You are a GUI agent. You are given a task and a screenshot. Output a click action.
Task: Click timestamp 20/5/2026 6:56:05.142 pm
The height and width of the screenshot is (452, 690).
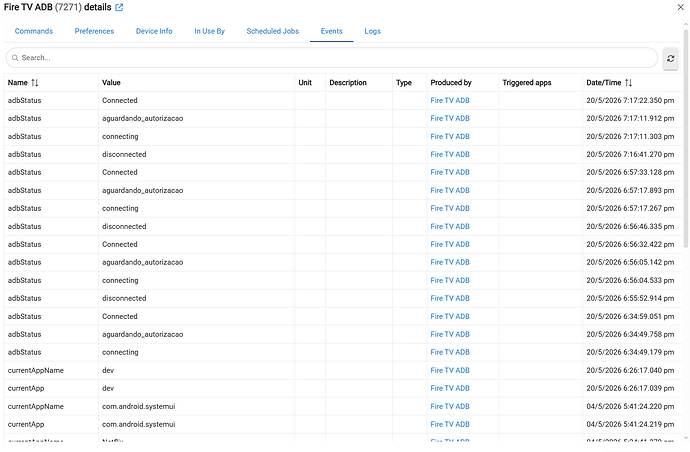tap(630, 262)
